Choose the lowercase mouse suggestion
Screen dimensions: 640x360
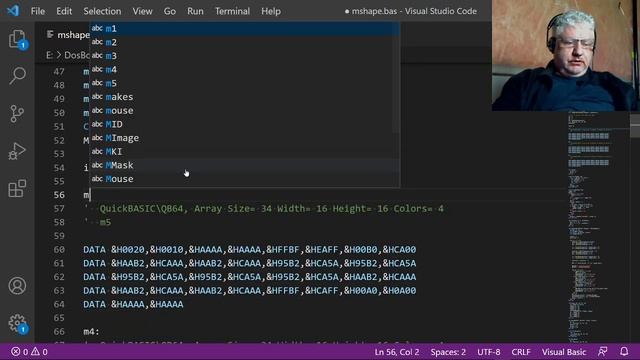[244, 111]
